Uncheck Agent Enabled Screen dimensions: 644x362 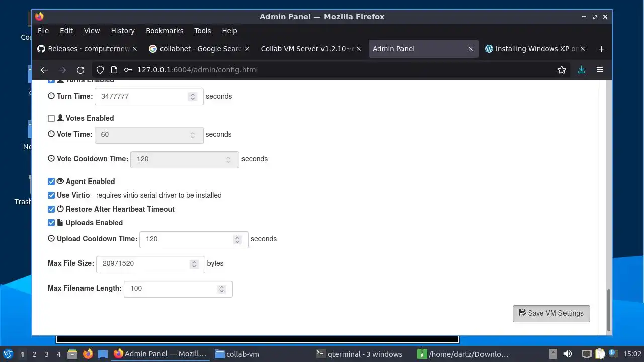pos(51,182)
